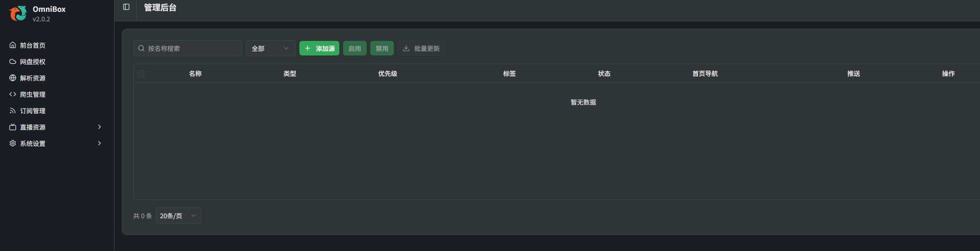
Task: Click the gear icon beside 系统设置
Action: tap(13, 143)
